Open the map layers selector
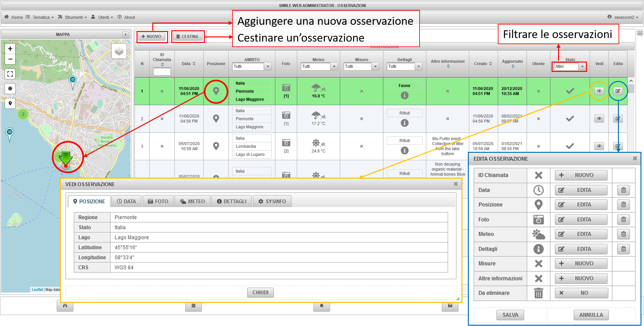The height and width of the screenshot is (326, 644). [119, 51]
